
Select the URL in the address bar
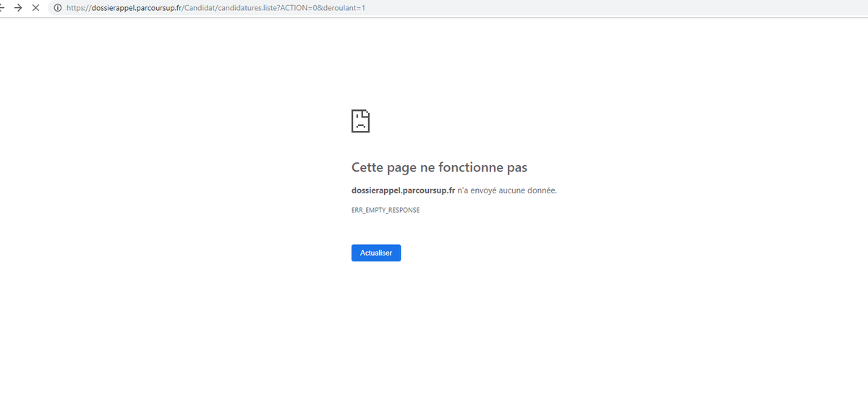pos(216,7)
